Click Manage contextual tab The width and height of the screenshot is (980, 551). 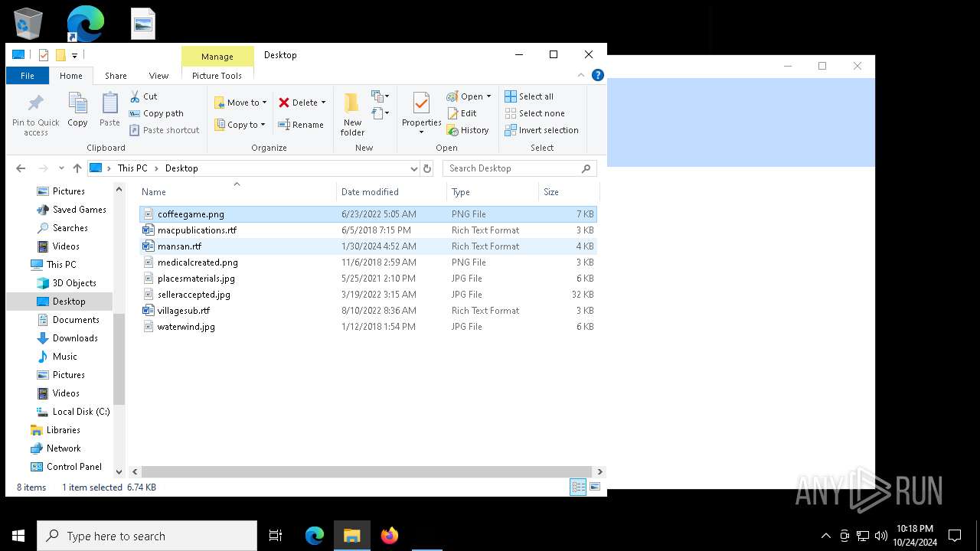click(217, 57)
